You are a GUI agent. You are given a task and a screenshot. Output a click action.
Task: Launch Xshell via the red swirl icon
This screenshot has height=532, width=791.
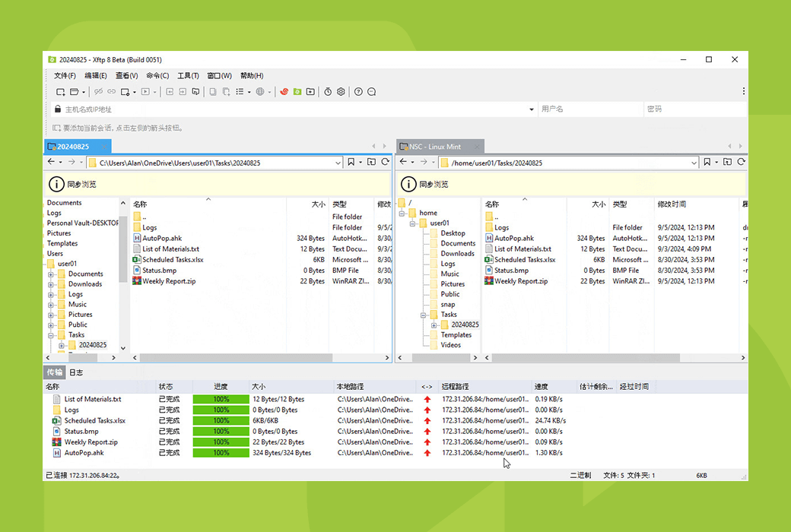284,92
